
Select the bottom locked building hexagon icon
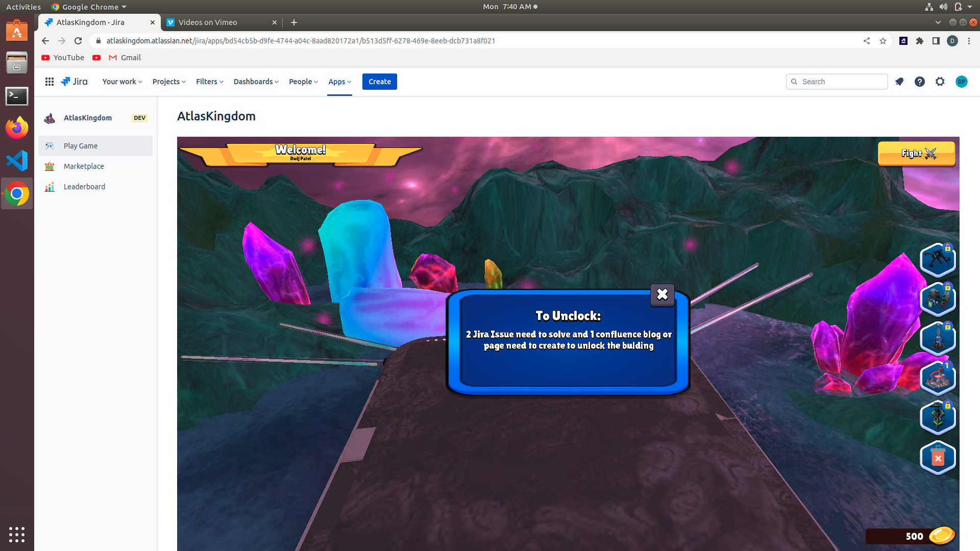(x=938, y=417)
